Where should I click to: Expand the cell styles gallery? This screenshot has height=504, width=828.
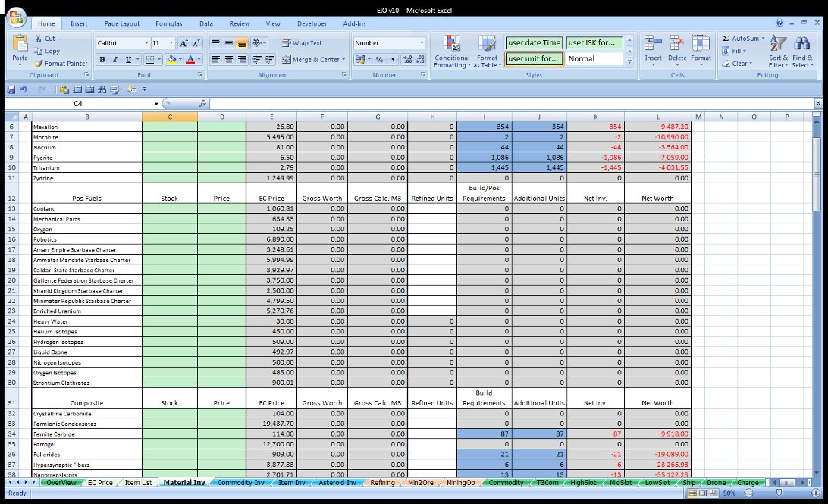tap(629, 61)
